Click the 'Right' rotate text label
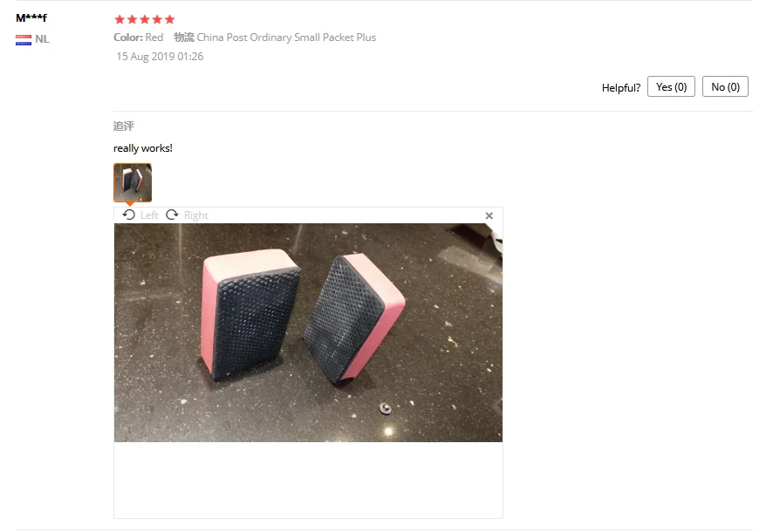Viewport: 766px width, 532px height. click(196, 215)
